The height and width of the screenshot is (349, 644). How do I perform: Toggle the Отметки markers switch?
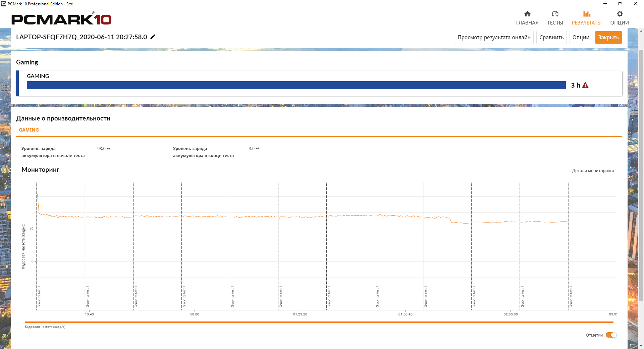click(x=611, y=335)
